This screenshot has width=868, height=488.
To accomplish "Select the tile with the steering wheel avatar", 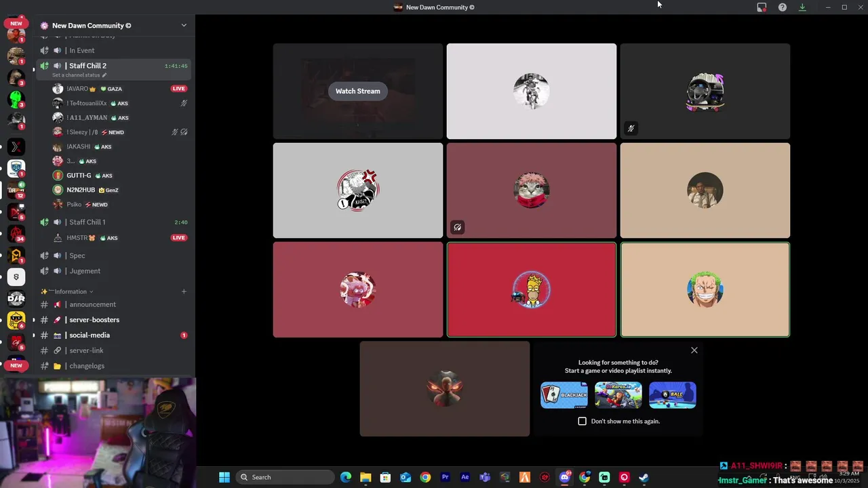I will pyautogui.click(x=705, y=91).
